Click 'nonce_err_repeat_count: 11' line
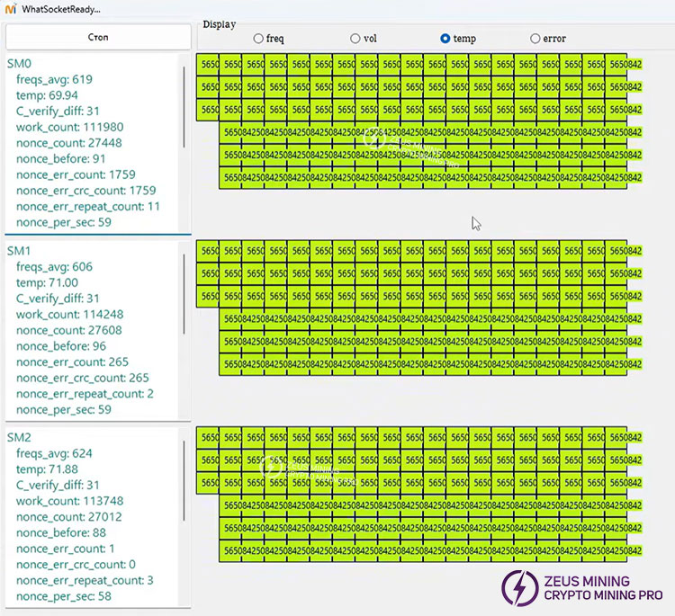This screenshot has height=616, width=675. pyautogui.click(x=88, y=207)
